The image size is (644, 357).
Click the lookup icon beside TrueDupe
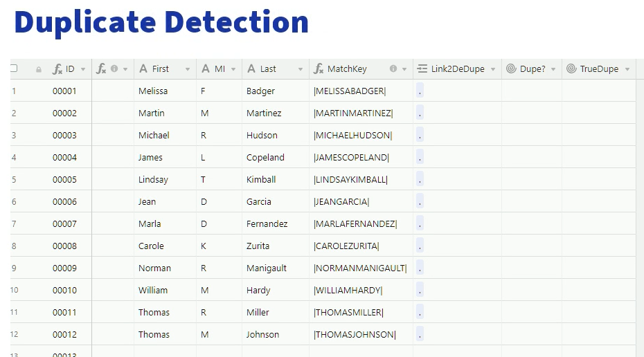click(571, 68)
